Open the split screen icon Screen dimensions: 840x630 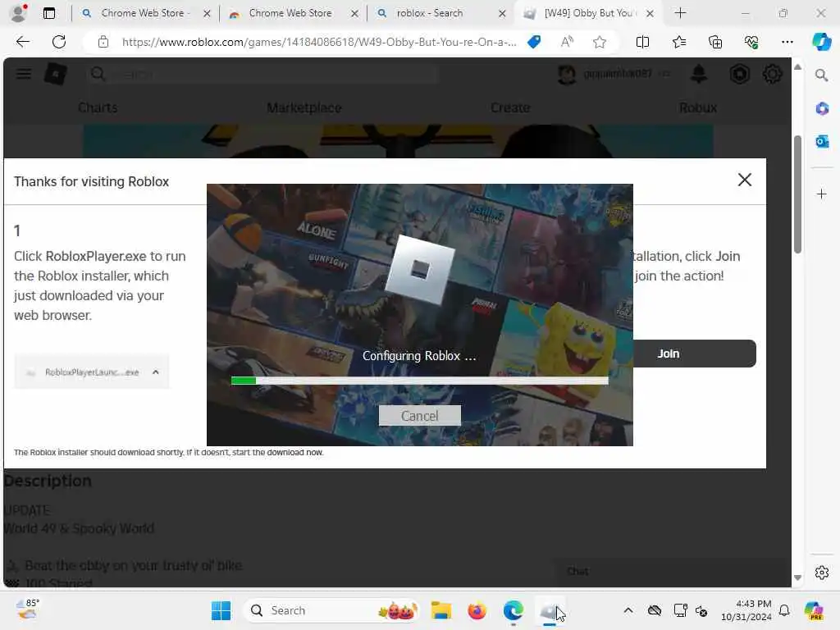642,42
